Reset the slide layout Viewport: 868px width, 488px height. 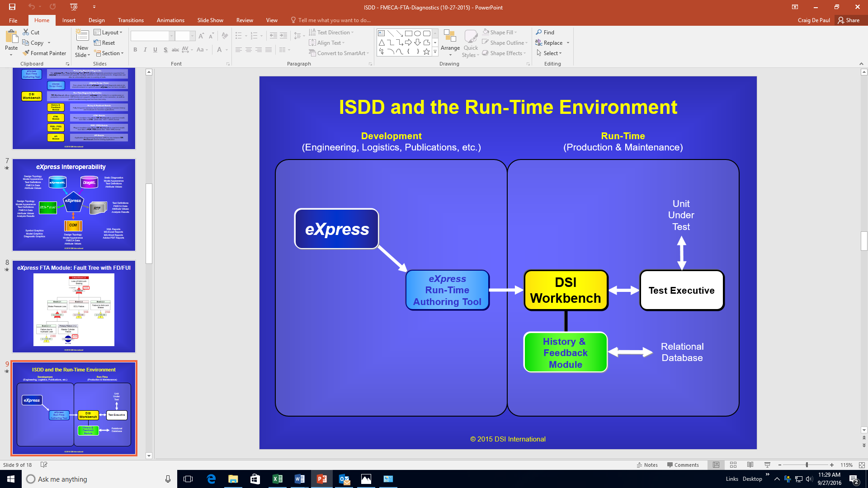pos(104,42)
